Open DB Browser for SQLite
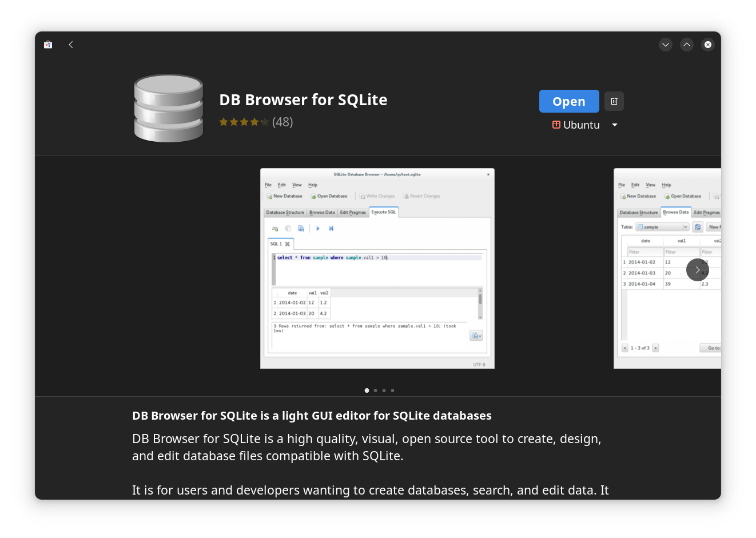 coord(569,101)
